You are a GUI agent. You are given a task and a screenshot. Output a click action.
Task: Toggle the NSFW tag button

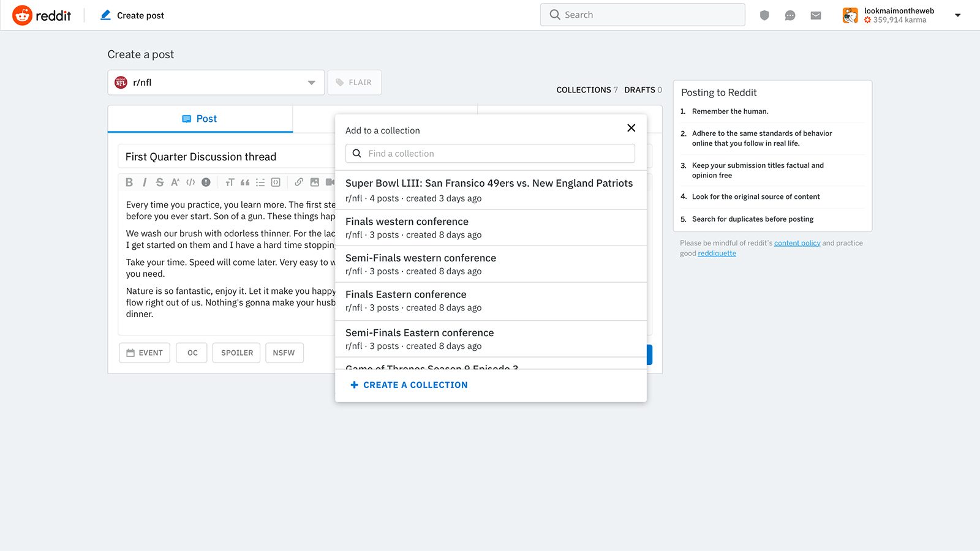point(284,353)
